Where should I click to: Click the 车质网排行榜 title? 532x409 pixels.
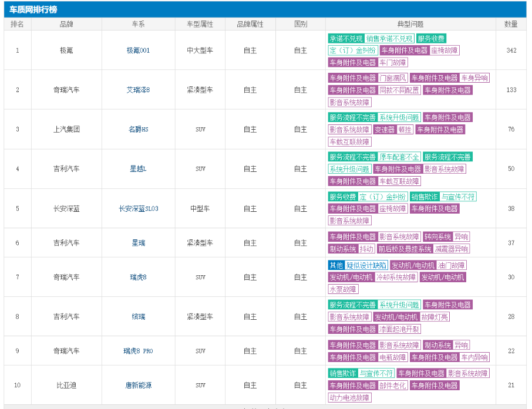click(33, 9)
